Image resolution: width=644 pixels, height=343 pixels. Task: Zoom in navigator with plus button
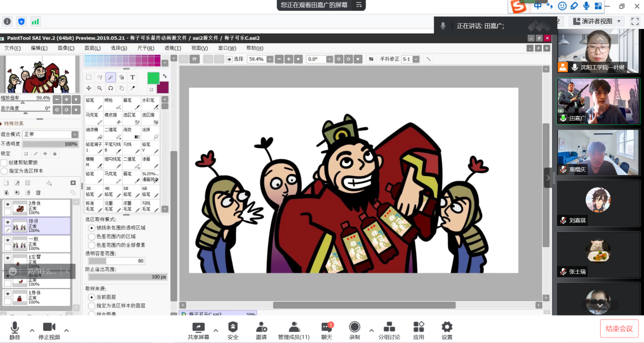[x=66, y=99]
